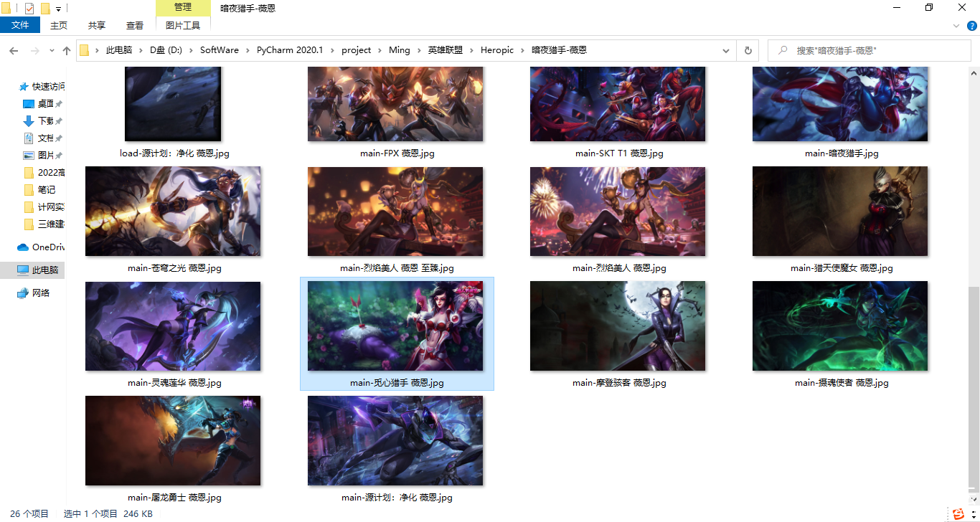Refresh the folder view
The height and width of the screenshot is (522, 980).
[x=748, y=51]
